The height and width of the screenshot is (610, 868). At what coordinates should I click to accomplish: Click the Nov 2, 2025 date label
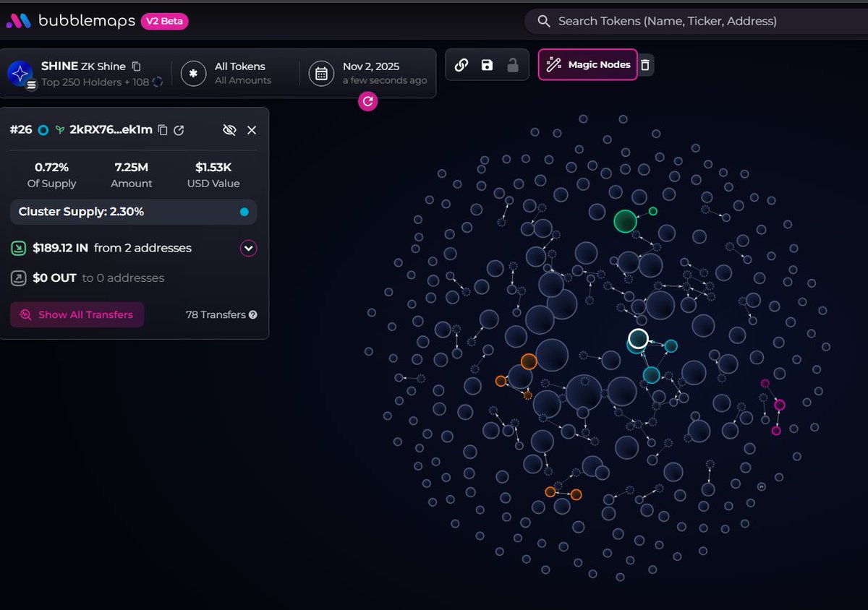(371, 66)
